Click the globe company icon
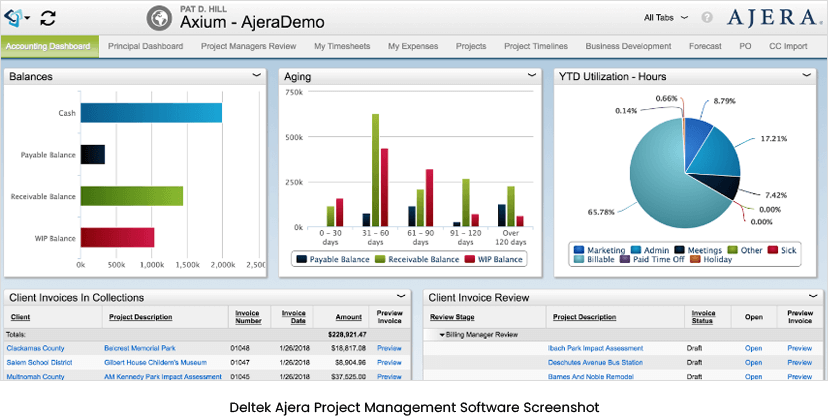 tap(159, 18)
